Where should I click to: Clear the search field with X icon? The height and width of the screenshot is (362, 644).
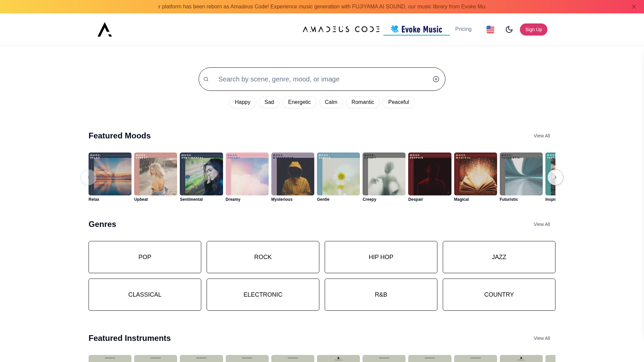pyautogui.click(x=436, y=79)
